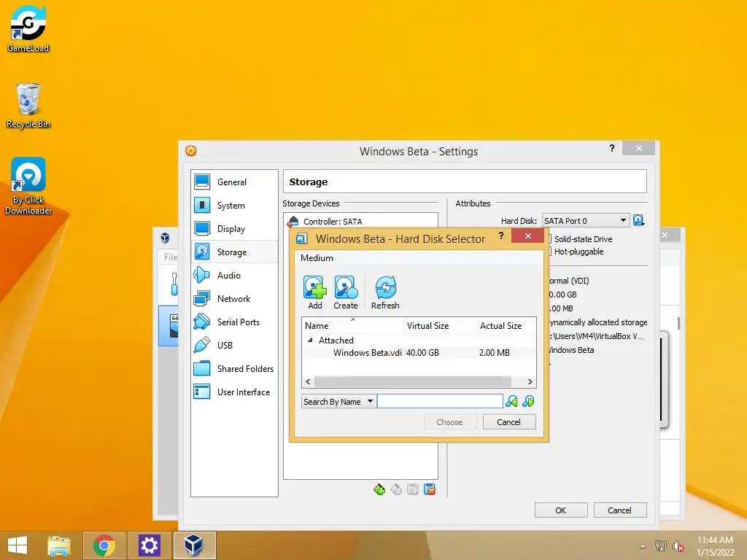The image size is (747, 560).
Task: Open the Audio settings category
Action: 234,275
